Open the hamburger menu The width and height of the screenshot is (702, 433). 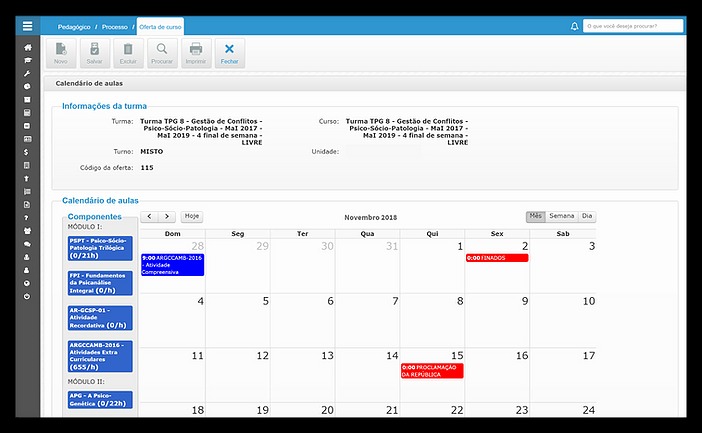pos(27,26)
